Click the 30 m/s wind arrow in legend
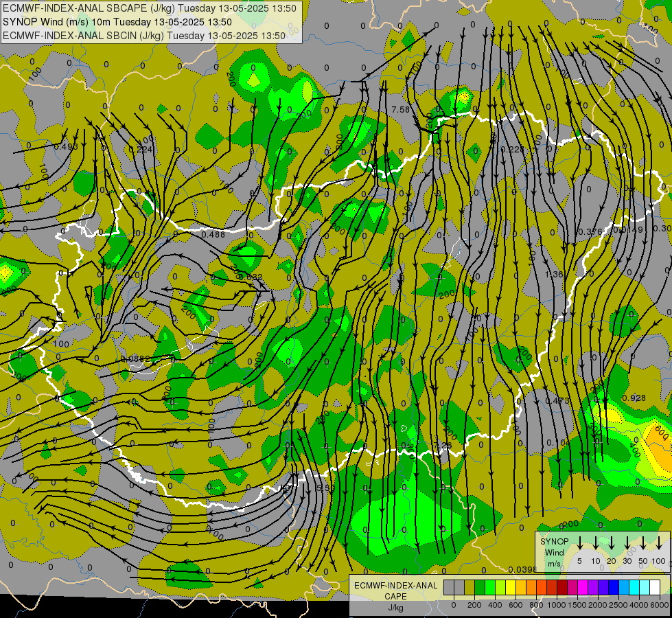This screenshot has width=672, height=618. pyautogui.click(x=627, y=543)
